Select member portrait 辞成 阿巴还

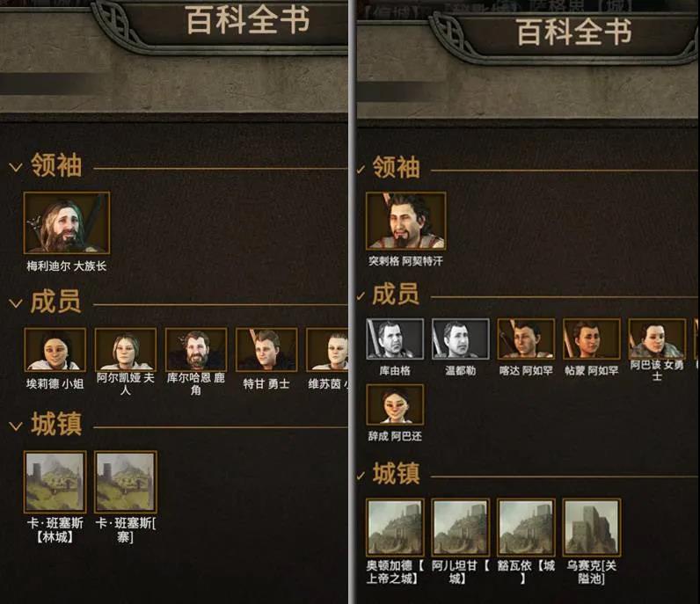(x=395, y=404)
